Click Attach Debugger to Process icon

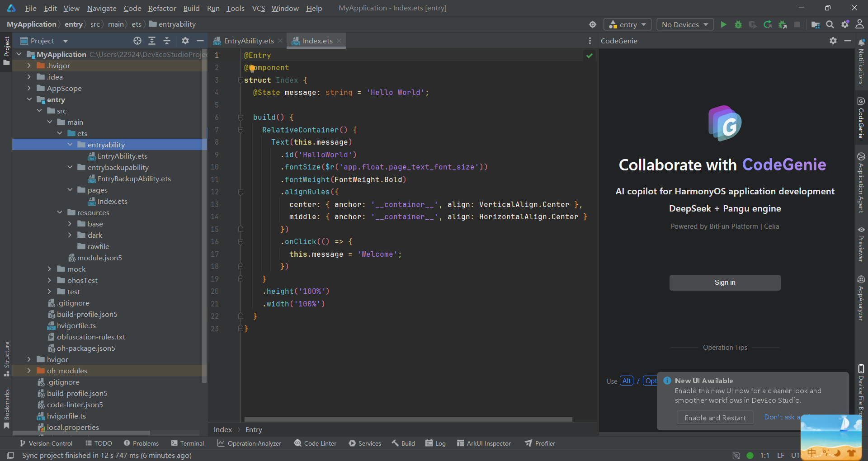pos(783,24)
